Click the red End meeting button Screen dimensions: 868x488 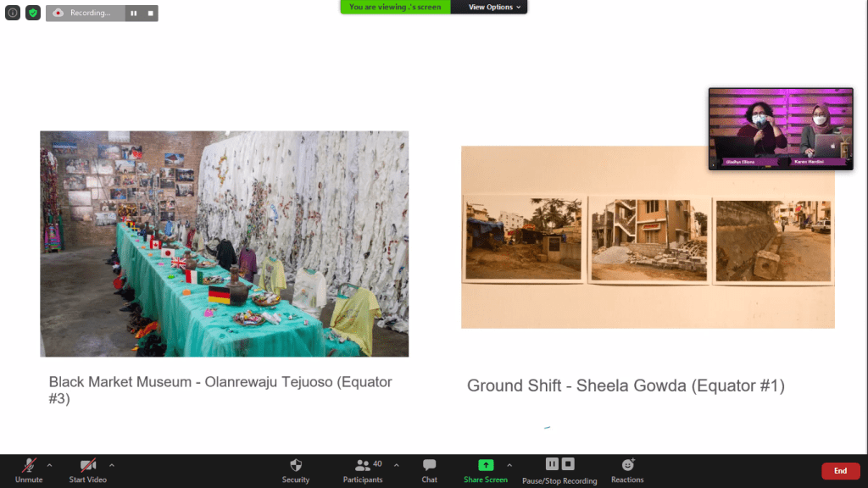pyautogui.click(x=840, y=471)
